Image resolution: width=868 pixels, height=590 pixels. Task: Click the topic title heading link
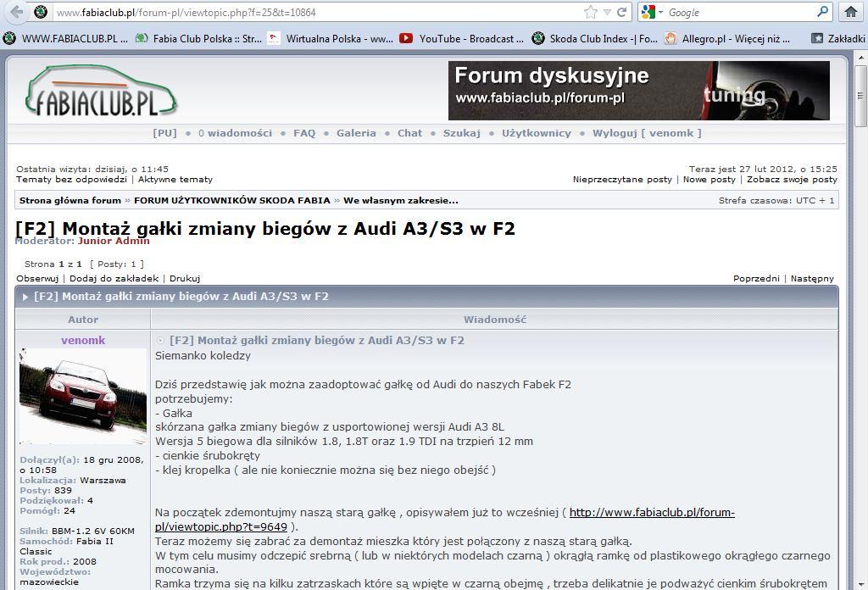[x=265, y=229]
